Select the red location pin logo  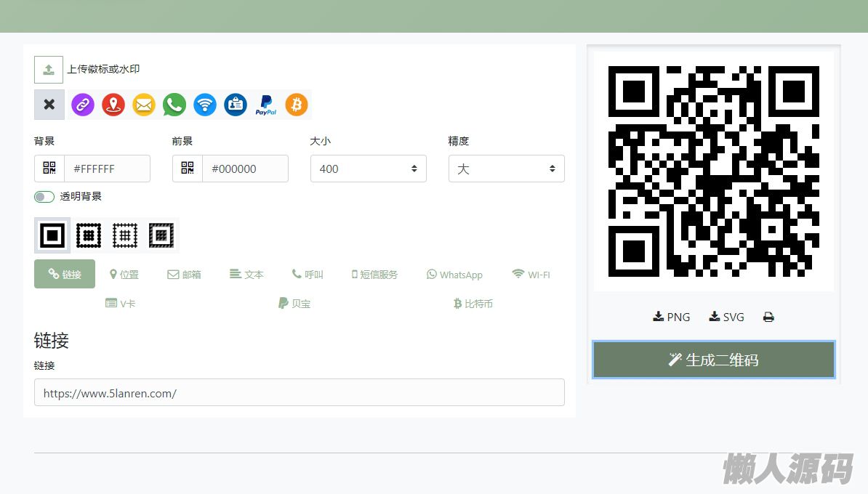click(x=113, y=105)
